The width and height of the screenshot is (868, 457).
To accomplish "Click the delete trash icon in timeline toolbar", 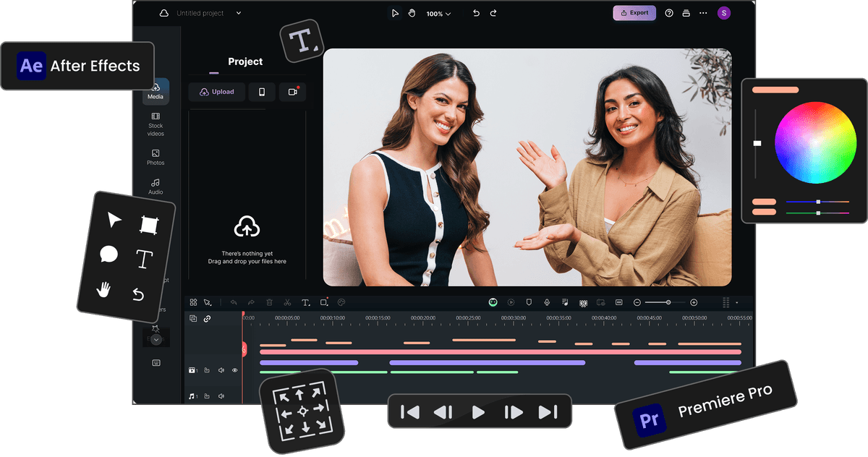I will coord(269,302).
